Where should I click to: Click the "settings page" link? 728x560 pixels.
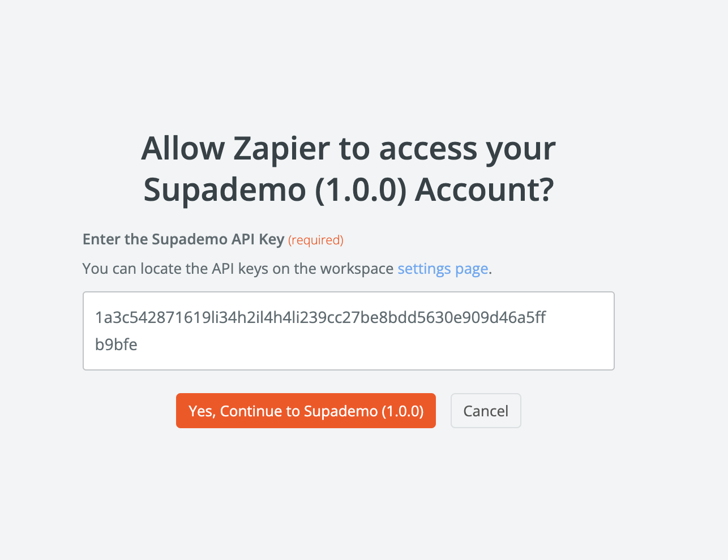pyautogui.click(x=443, y=269)
